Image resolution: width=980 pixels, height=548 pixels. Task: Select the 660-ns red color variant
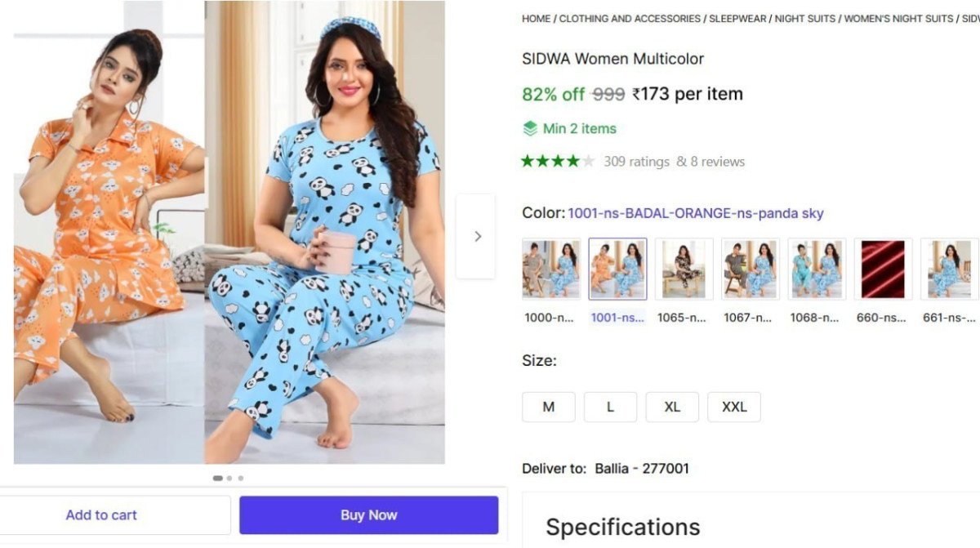coord(883,270)
